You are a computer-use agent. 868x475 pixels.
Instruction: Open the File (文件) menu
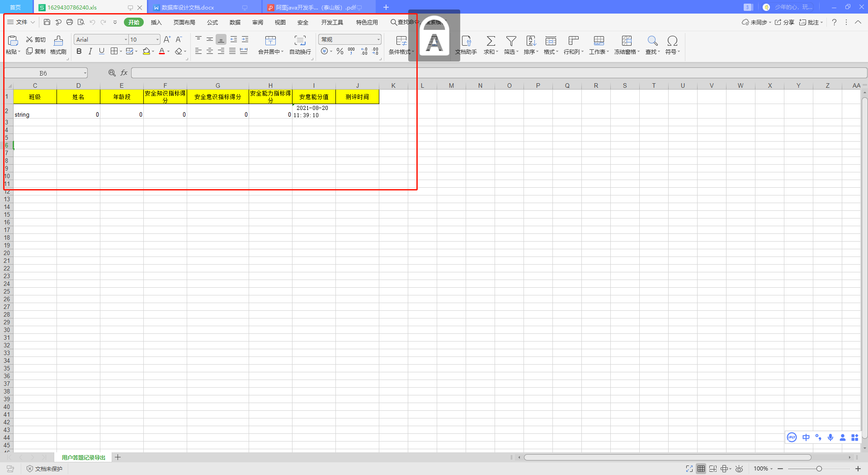tap(21, 22)
